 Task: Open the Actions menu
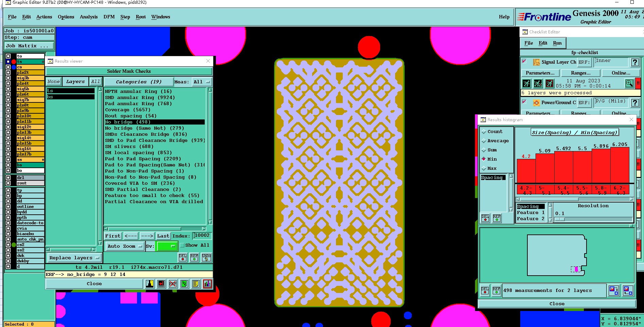pyautogui.click(x=44, y=17)
